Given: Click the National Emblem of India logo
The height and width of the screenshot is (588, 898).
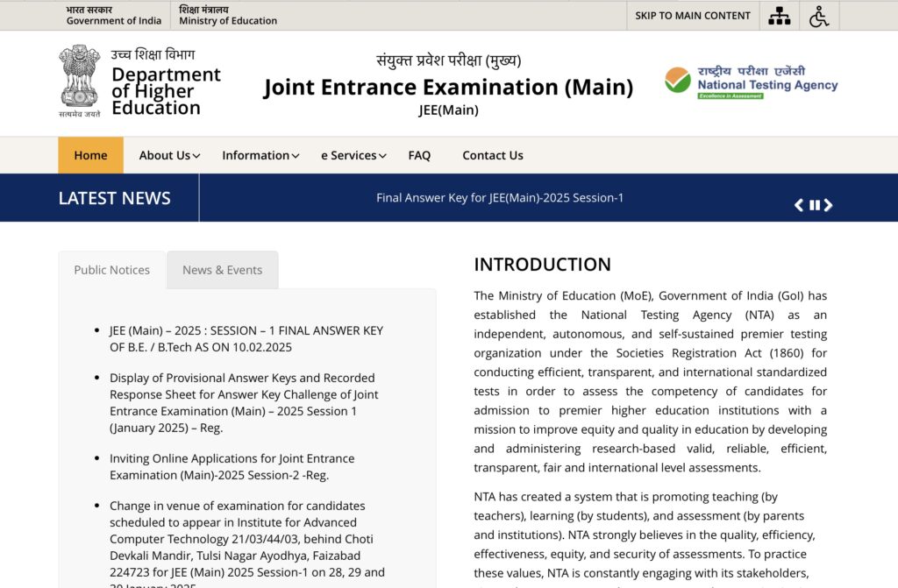Looking at the screenshot, I should click(x=80, y=81).
